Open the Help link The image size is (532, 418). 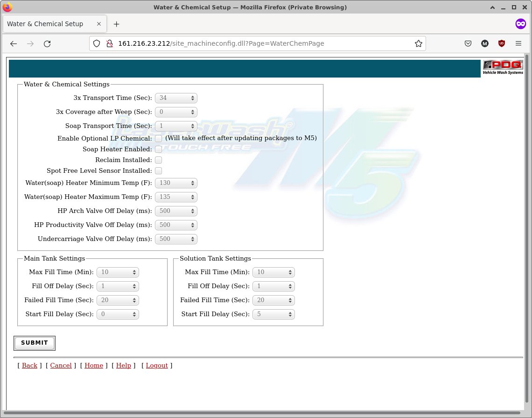pyautogui.click(x=124, y=365)
